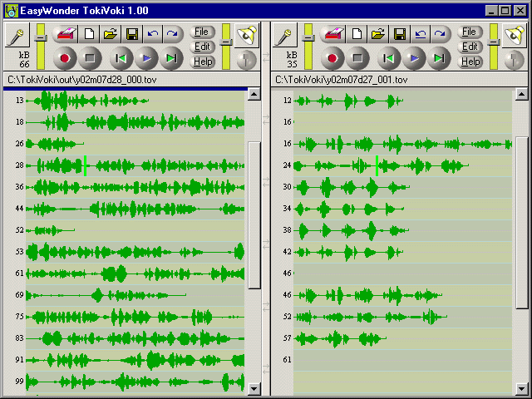Jump to start in right panel
Screen dimensions: 532x399
coord(389,58)
